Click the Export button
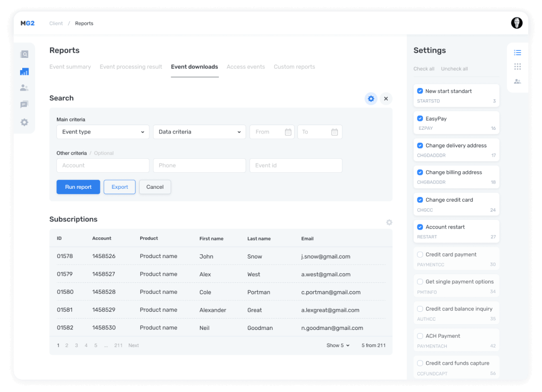Screen dimensions: 542x392 click(x=119, y=187)
